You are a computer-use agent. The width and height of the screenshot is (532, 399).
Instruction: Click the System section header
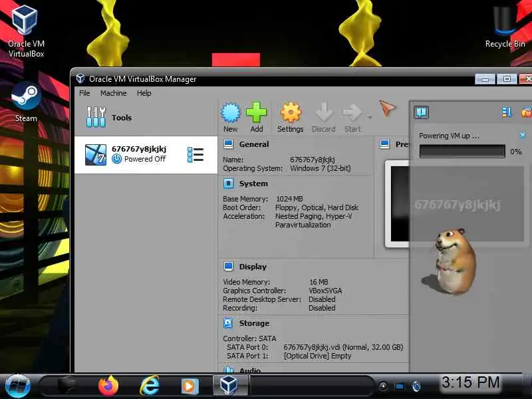[x=253, y=184]
